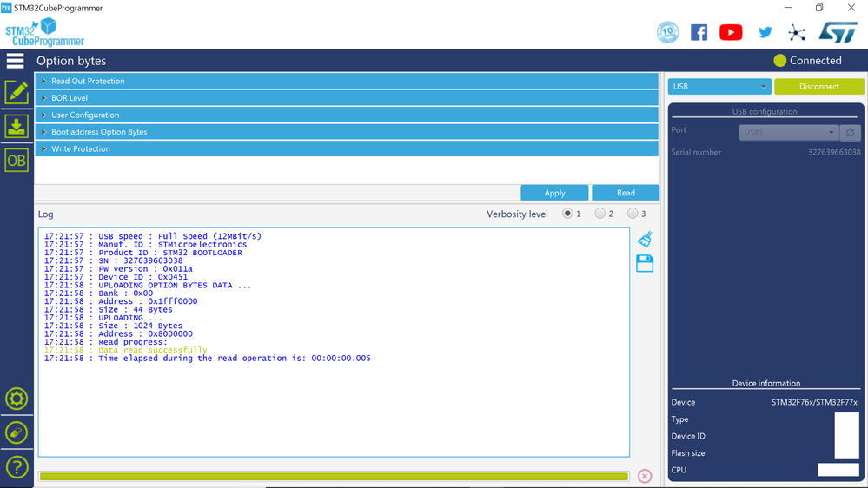Open the ST community network icon
The height and width of the screenshot is (488, 868).
pos(797,33)
